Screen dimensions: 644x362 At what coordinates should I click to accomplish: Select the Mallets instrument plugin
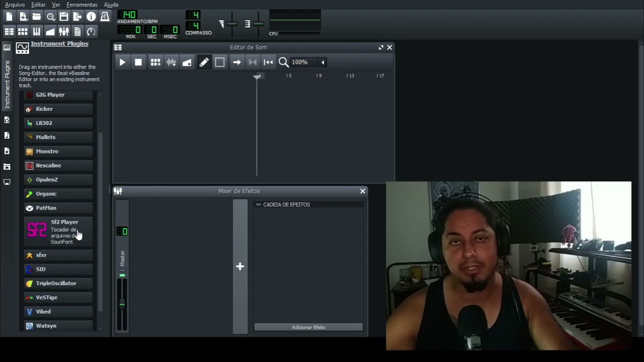[x=58, y=137]
